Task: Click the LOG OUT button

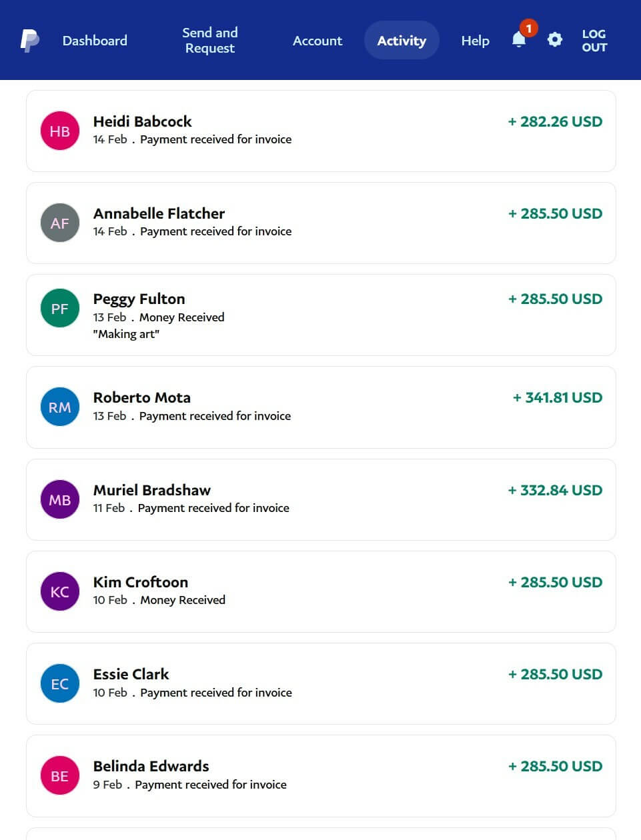Action: coord(594,40)
